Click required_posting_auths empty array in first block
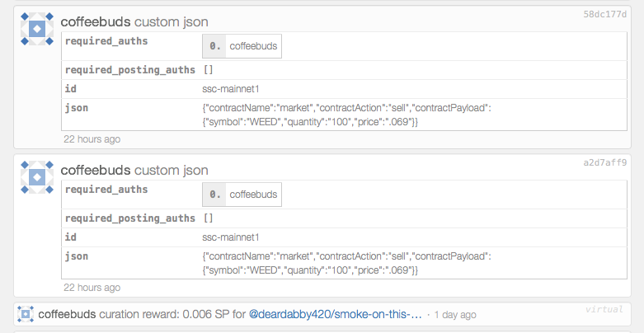 pyautogui.click(x=209, y=70)
